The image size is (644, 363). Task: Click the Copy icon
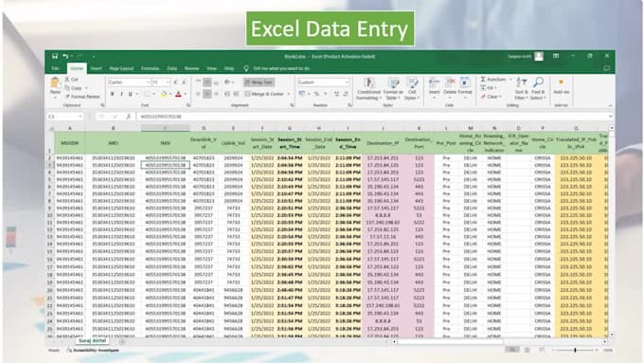click(x=67, y=87)
